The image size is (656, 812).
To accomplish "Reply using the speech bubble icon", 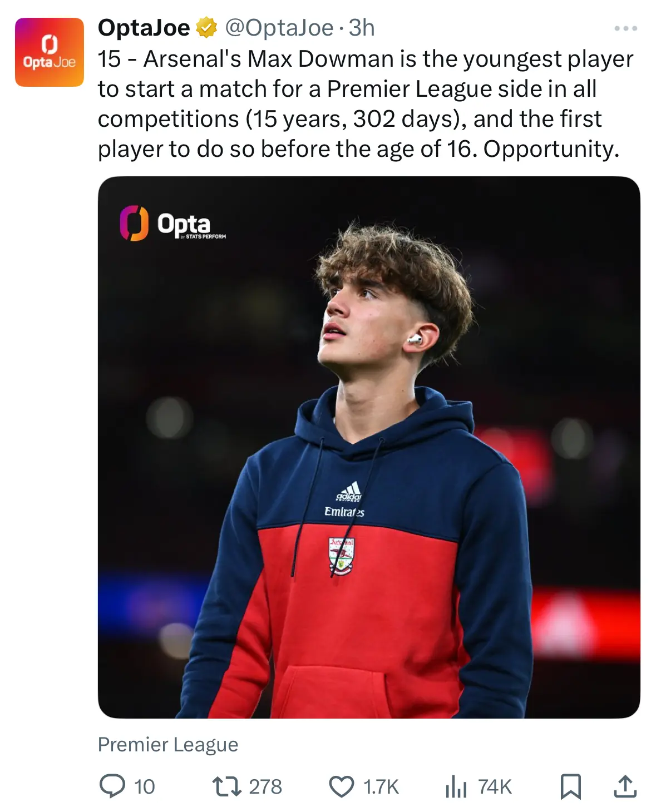I will tap(112, 786).
